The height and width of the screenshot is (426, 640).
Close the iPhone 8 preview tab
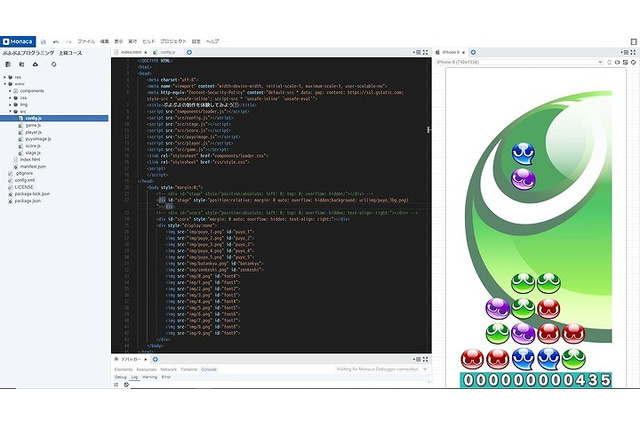463,53
